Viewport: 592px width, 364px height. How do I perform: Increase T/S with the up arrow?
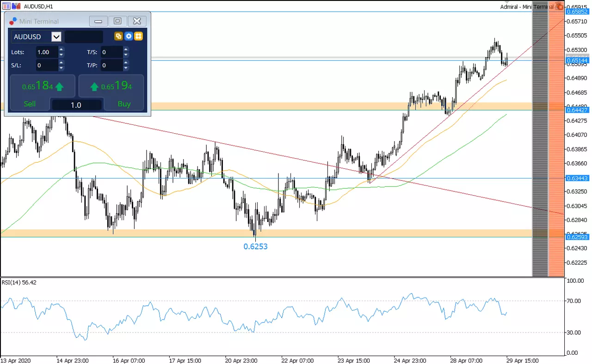coord(126,49)
